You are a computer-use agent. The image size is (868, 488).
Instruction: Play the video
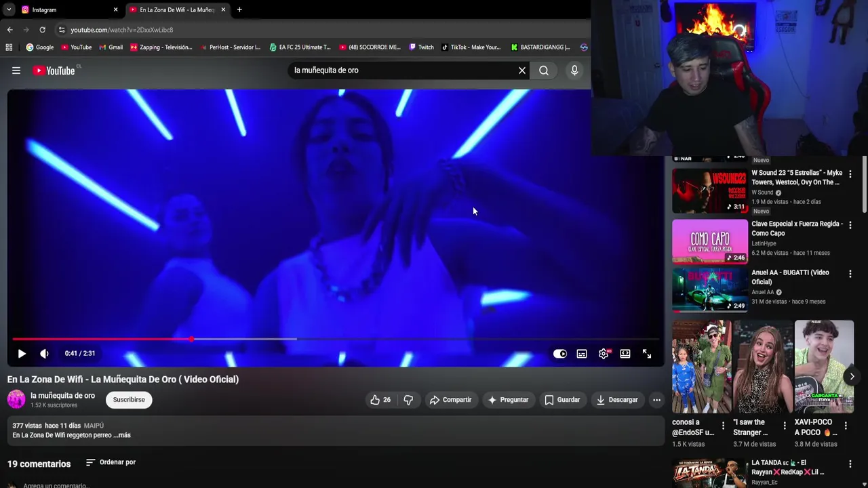point(22,353)
